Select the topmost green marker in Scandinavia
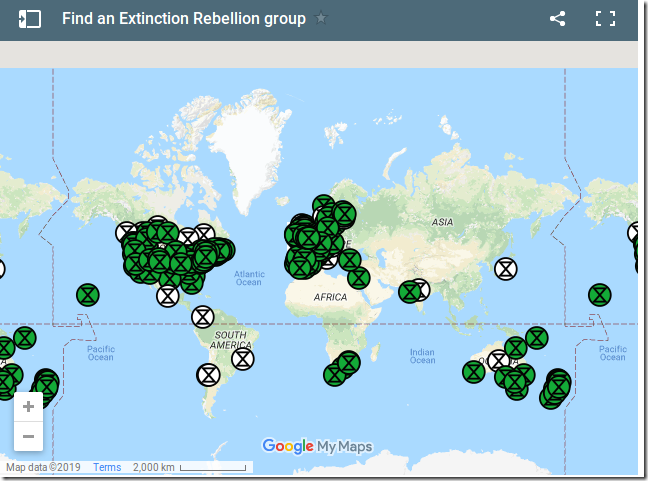Viewport: 648px width, 481px height. (x=323, y=204)
